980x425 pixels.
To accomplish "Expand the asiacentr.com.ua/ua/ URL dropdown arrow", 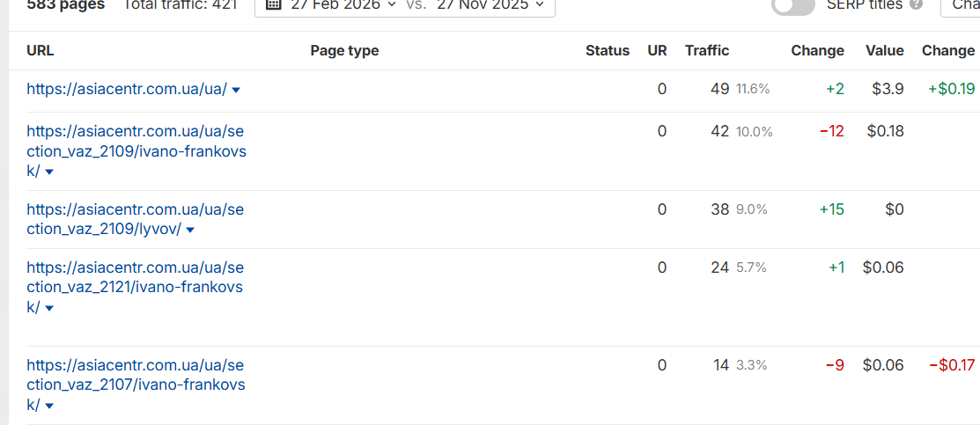I will [x=236, y=90].
